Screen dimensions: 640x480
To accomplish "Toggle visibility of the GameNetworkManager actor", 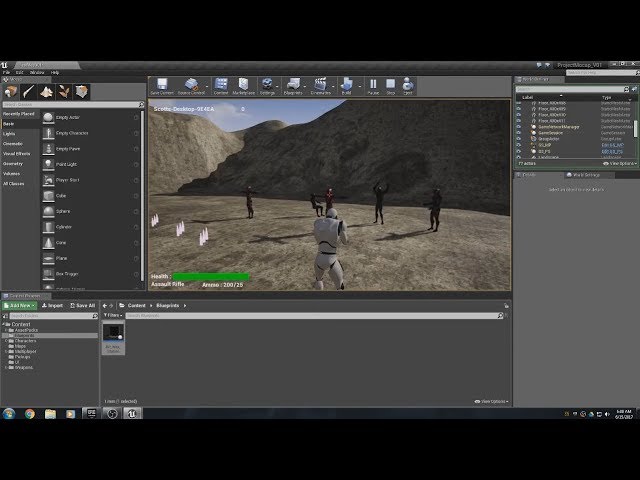I will tap(519, 127).
